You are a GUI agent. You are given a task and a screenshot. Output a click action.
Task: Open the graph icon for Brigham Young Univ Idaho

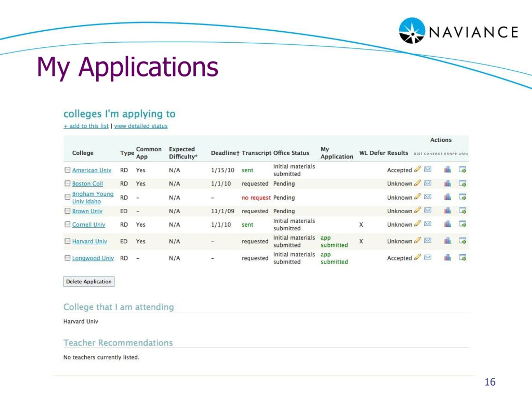tap(447, 197)
